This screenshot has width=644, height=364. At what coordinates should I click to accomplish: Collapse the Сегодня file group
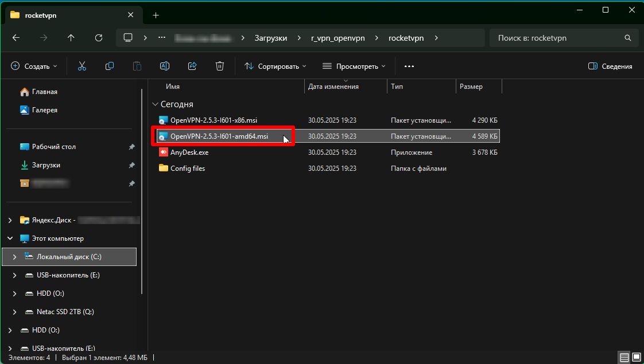tap(155, 104)
